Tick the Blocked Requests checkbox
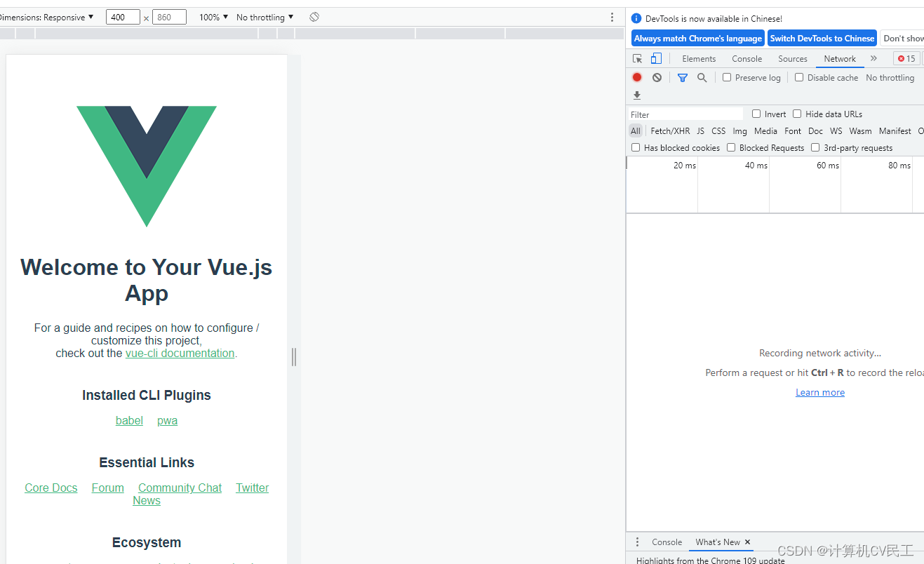The image size is (924, 564). coord(731,147)
